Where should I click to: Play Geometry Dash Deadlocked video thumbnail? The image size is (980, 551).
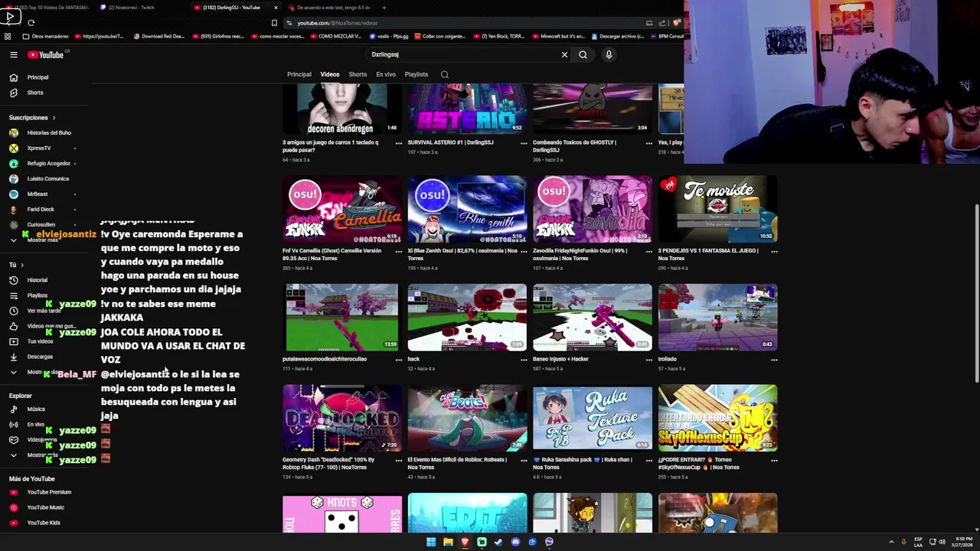pos(342,419)
